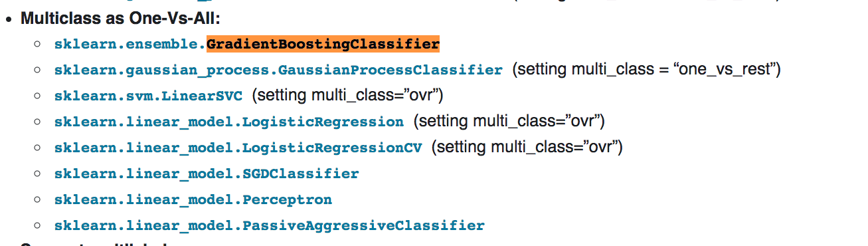This screenshot has height=246, width=868.
Task: Open sklearn.gaussian_process.GaussianProcessClassifier link
Action: click(278, 70)
